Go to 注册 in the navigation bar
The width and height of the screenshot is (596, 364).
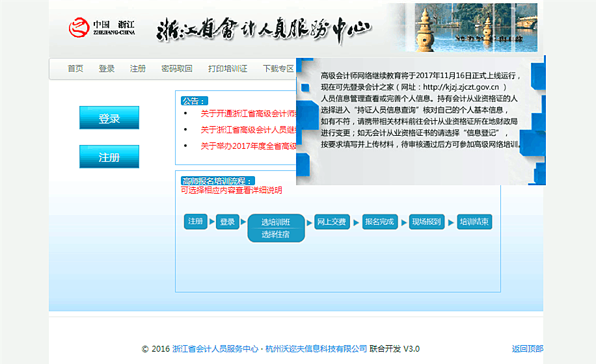click(138, 69)
